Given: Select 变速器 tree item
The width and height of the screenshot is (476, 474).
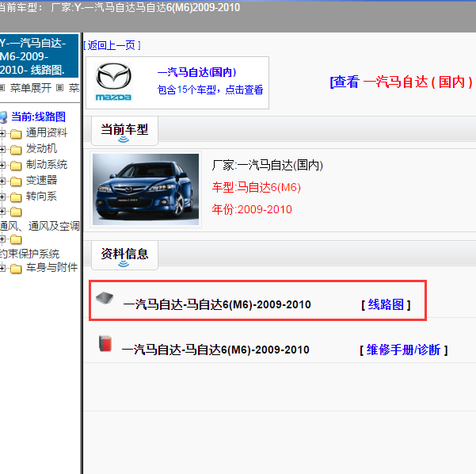Looking at the screenshot, I should [x=41, y=181].
